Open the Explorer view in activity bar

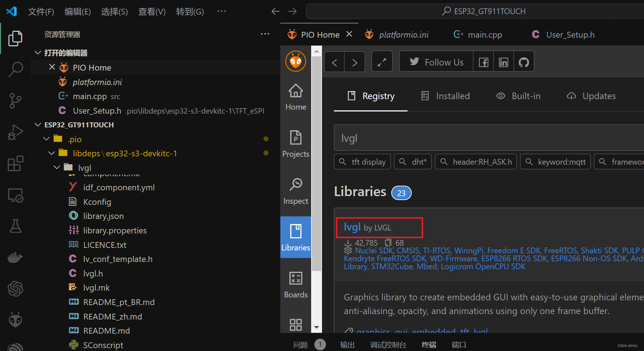(15, 38)
